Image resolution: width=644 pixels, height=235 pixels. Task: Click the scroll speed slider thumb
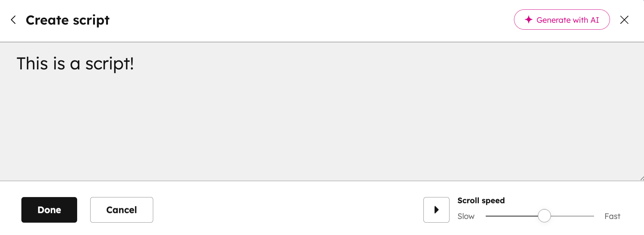click(544, 216)
